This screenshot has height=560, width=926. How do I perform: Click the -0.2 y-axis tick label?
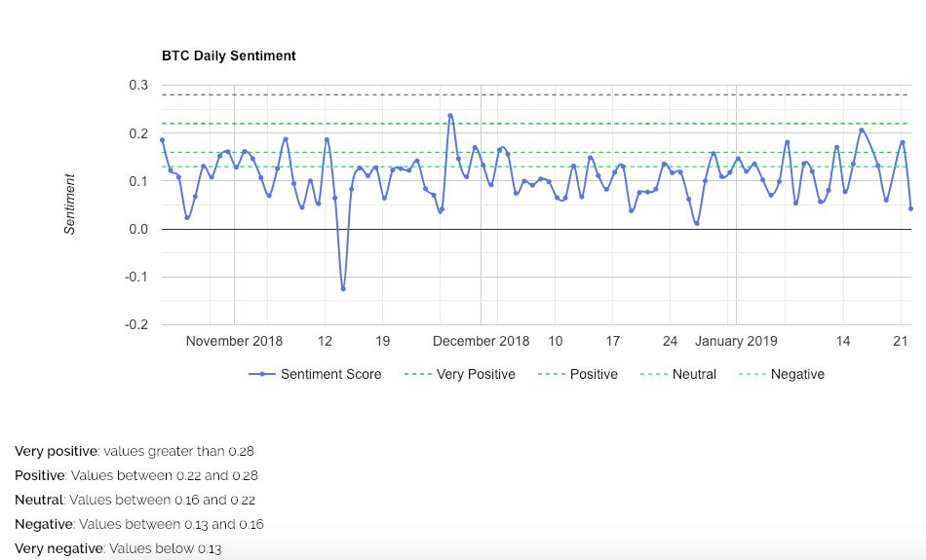(x=136, y=324)
